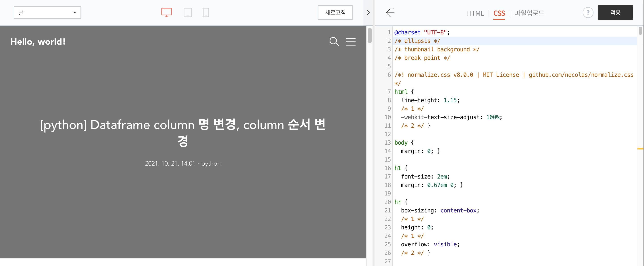644x266 pixels.
Task: Click the code editor vertical scrollbar
Action: pos(640,31)
